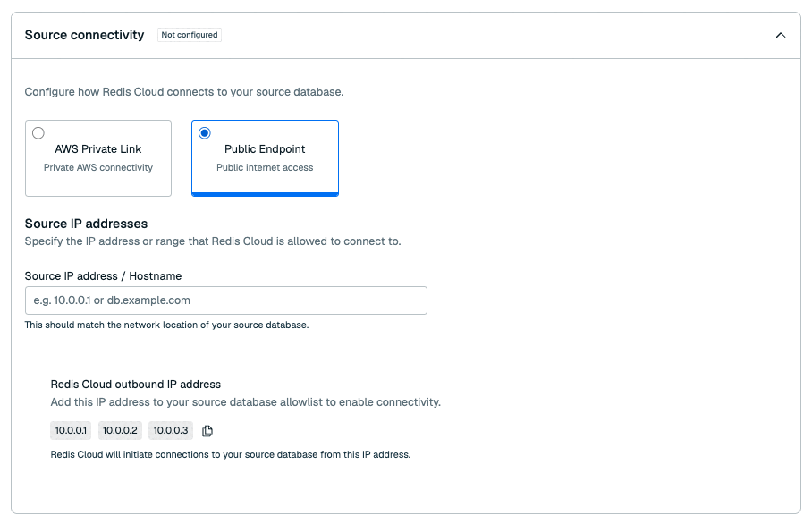Click the Redis Cloud outbound IP address title
The height and width of the screenshot is (524, 812).
pos(136,385)
